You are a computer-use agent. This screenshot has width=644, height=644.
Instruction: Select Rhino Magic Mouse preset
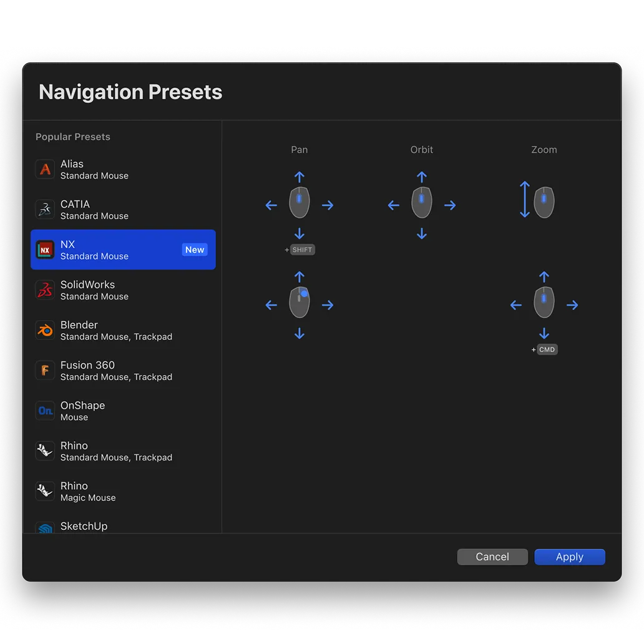pos(123,491)
